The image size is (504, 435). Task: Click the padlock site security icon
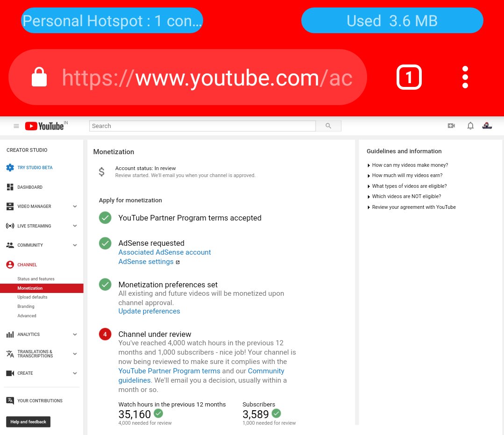tap(39, 77)
